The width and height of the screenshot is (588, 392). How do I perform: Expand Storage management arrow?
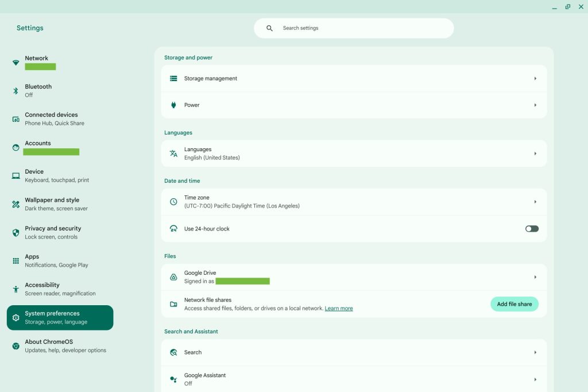[x=535, y=79]
